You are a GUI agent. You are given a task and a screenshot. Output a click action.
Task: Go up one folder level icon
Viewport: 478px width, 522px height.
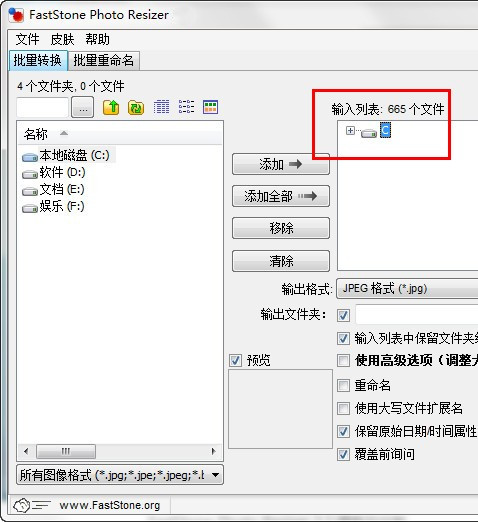pos(111,107)
